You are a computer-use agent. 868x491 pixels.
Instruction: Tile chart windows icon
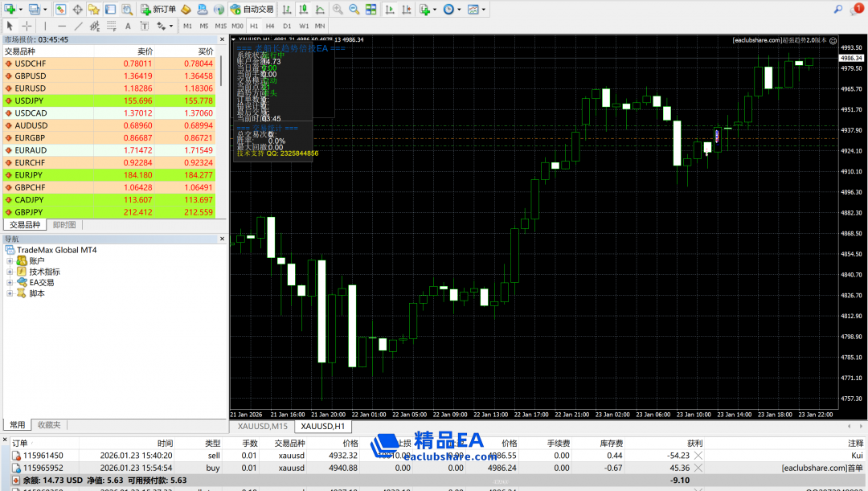tap(372, 10)
